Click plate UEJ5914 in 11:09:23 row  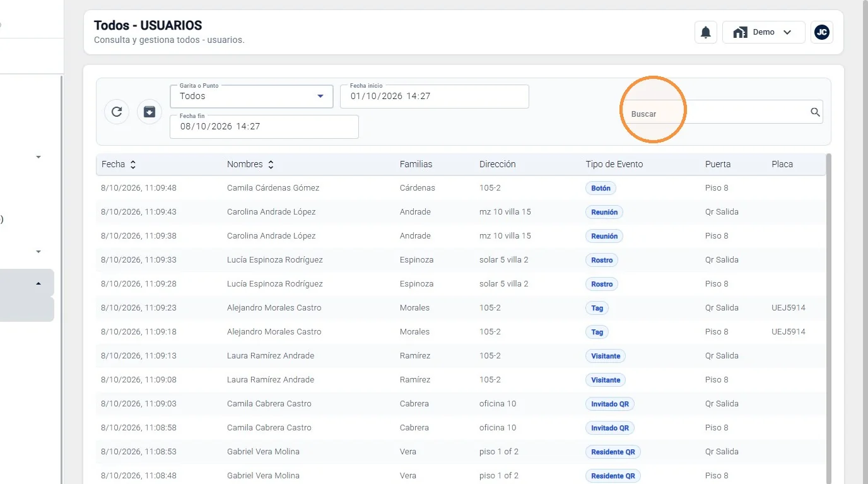pyautogui.click(x=788, y=308)
